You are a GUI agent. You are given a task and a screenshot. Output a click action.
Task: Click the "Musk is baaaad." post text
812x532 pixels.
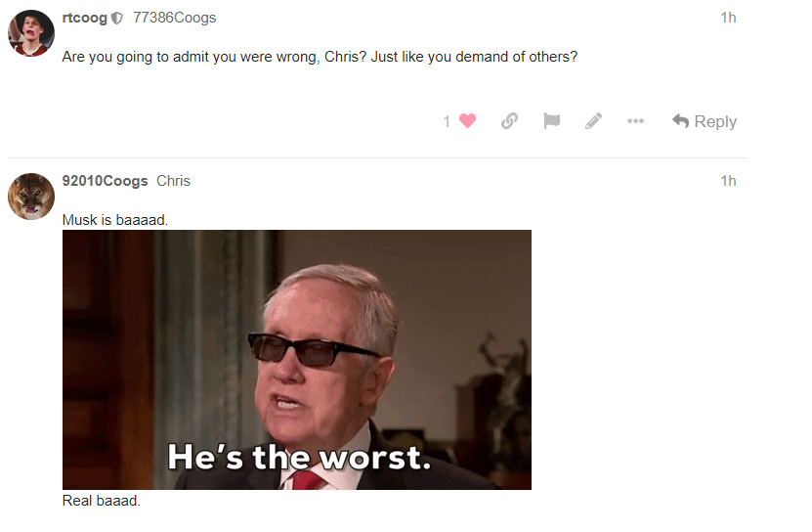[x=115, y=220]
